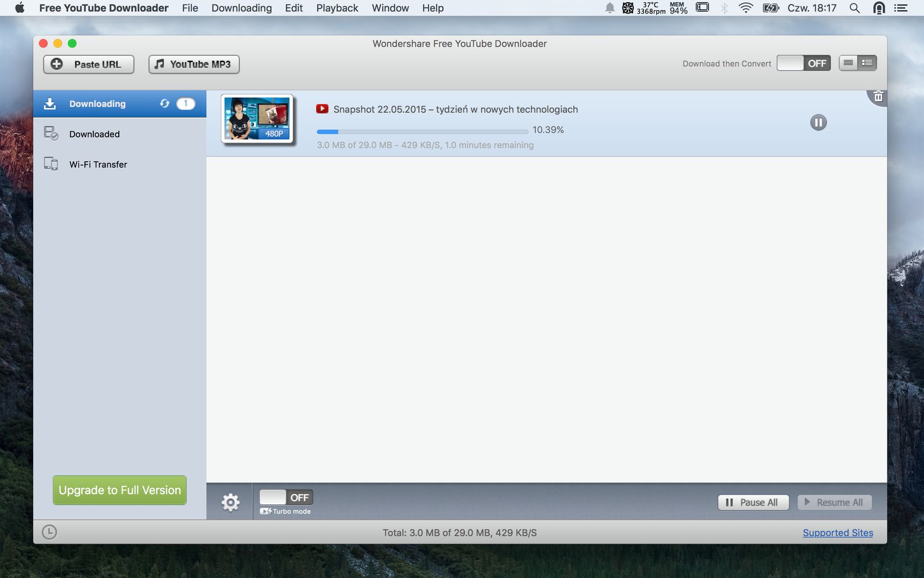
Task: Click the clock scheduler icon in status bar
Action: point(49,532)
